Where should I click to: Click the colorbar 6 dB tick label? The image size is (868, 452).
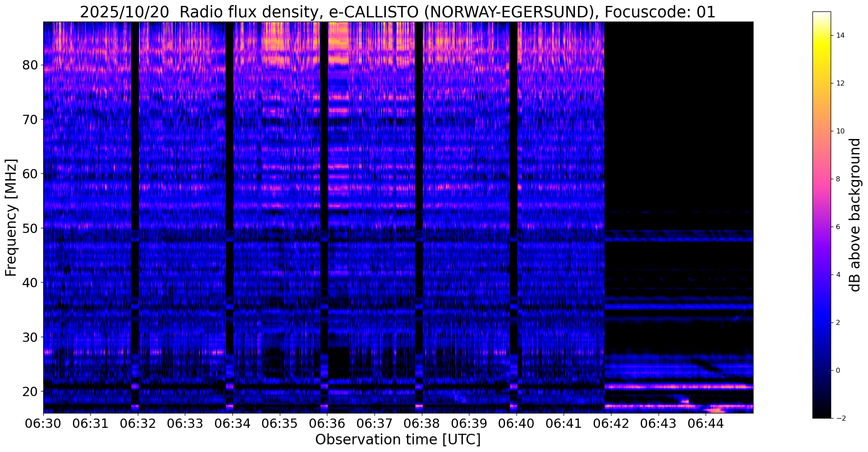(837, 227)
